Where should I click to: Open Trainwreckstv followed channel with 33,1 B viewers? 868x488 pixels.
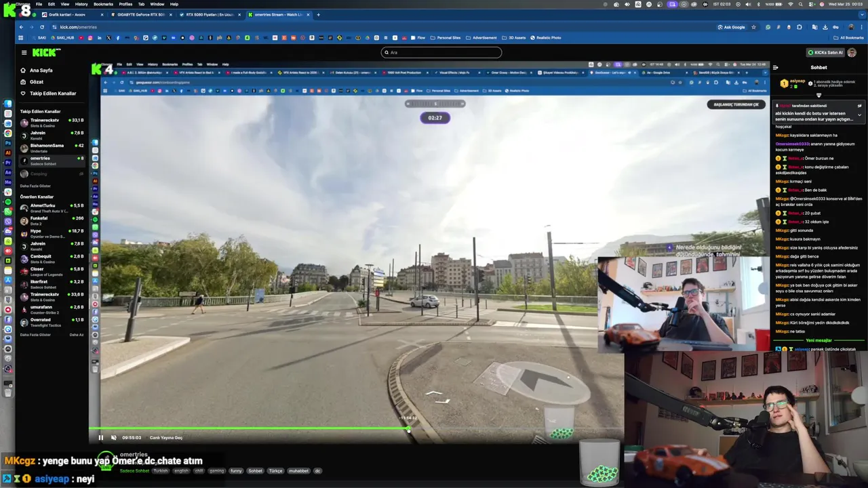click(x=52, y=122)
